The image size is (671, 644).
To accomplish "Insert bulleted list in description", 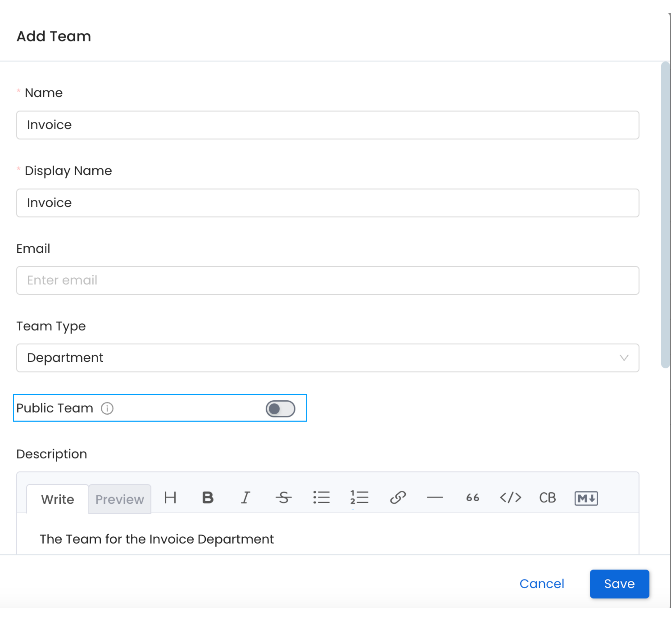I will click(322, 497).
